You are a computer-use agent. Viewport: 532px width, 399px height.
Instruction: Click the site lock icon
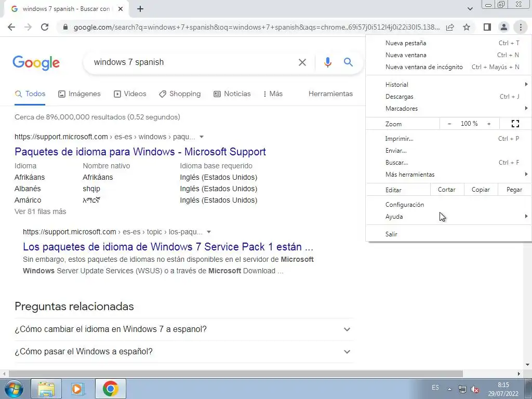[65, 27]
